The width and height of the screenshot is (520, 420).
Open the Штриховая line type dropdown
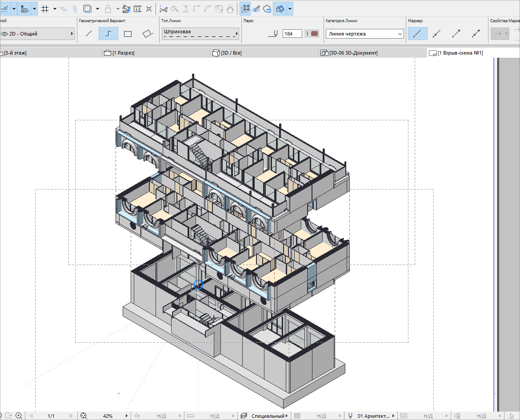click(200, 33)
